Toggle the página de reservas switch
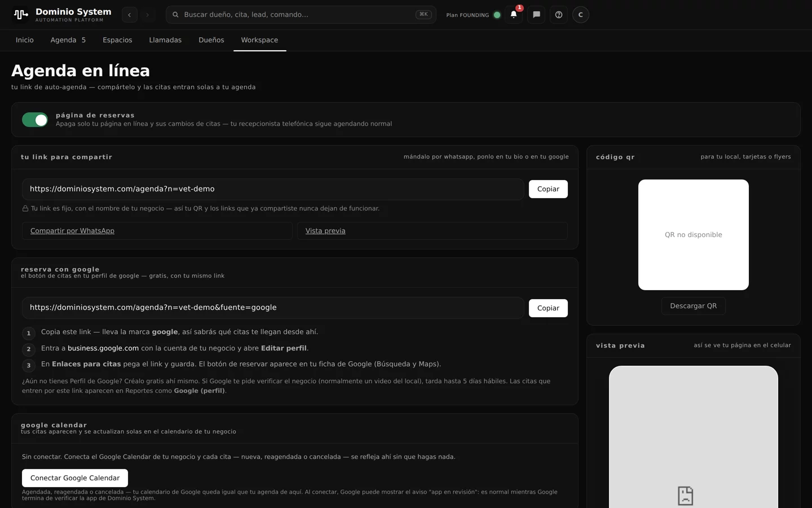The height and width of the screenshot is (508, 812). point(35,120)
